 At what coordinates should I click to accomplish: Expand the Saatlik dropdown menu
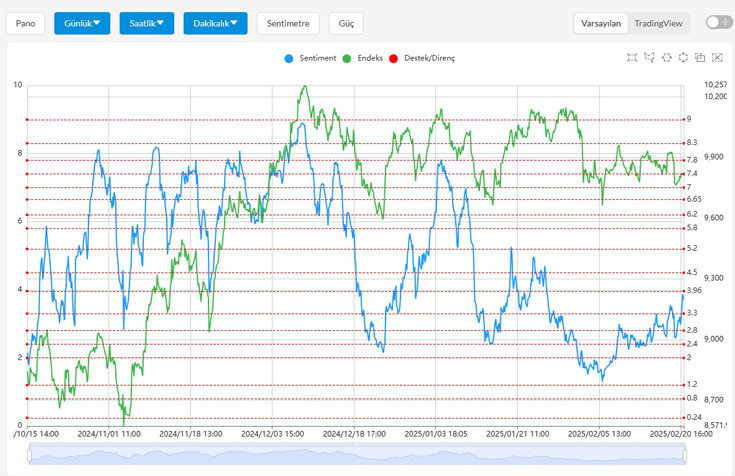(147, 23)
